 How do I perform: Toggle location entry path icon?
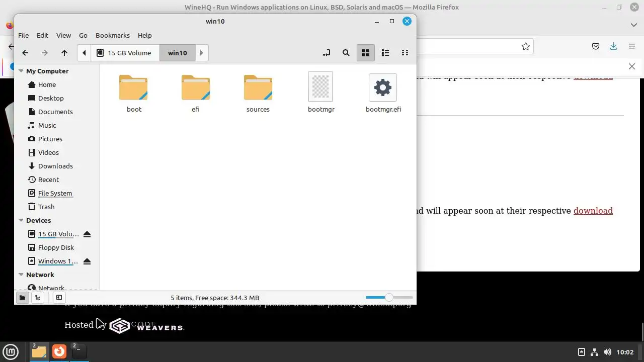click(327, 53)
